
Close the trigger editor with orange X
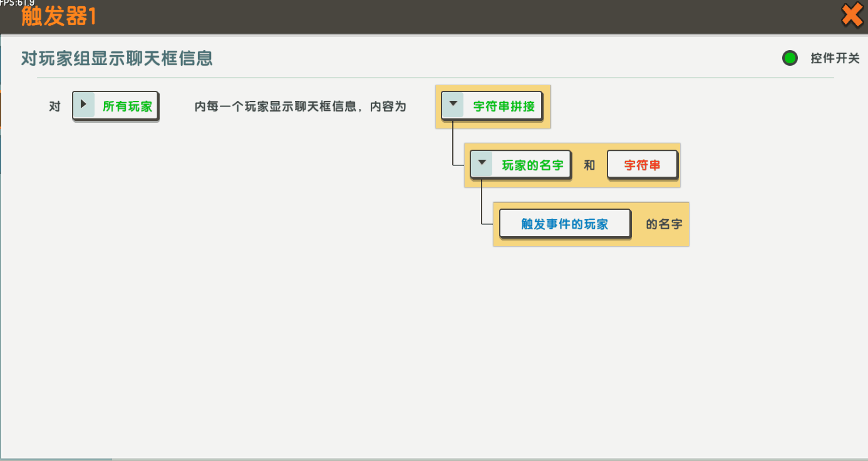852,15
